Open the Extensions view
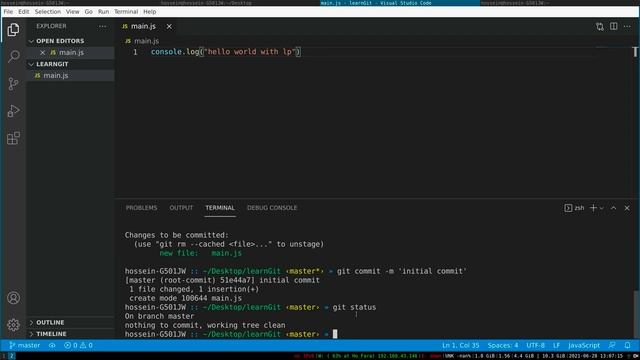Viewport: 640px width, 360px height. pos(13,138)
